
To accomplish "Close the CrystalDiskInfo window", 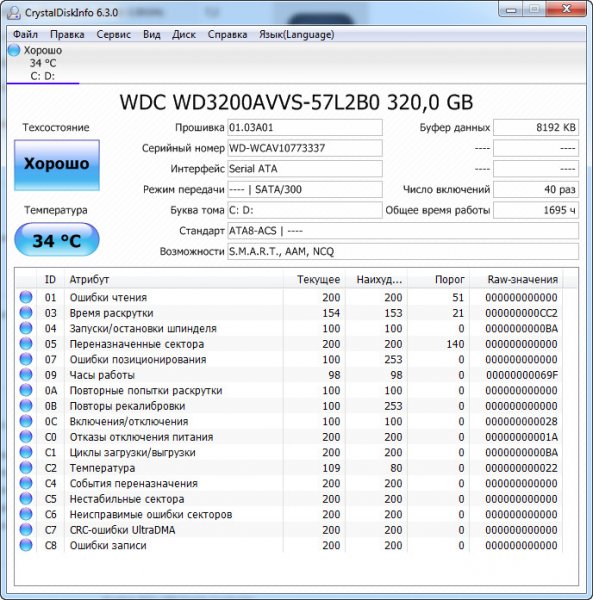I will coord(567,8).
